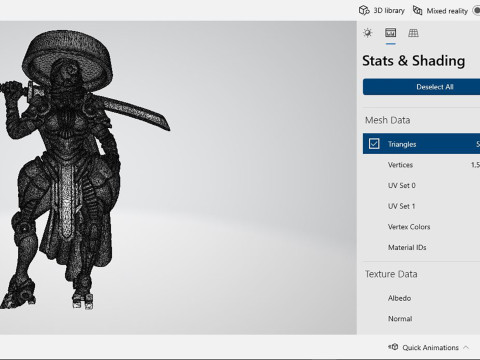This screenshot has width=480, height=360.
Task: Select the Vertices mesh data row
Action: point(421,165)
